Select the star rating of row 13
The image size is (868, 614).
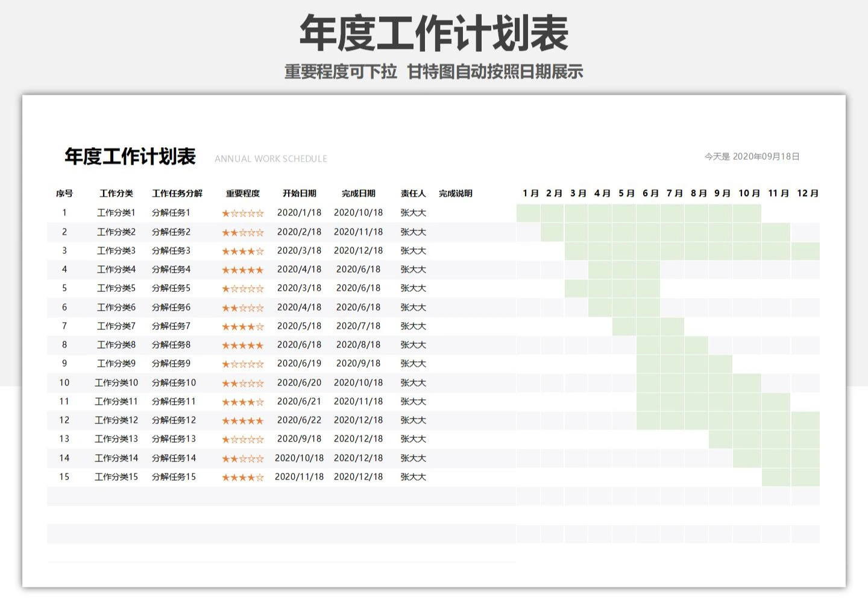point(242,439)
